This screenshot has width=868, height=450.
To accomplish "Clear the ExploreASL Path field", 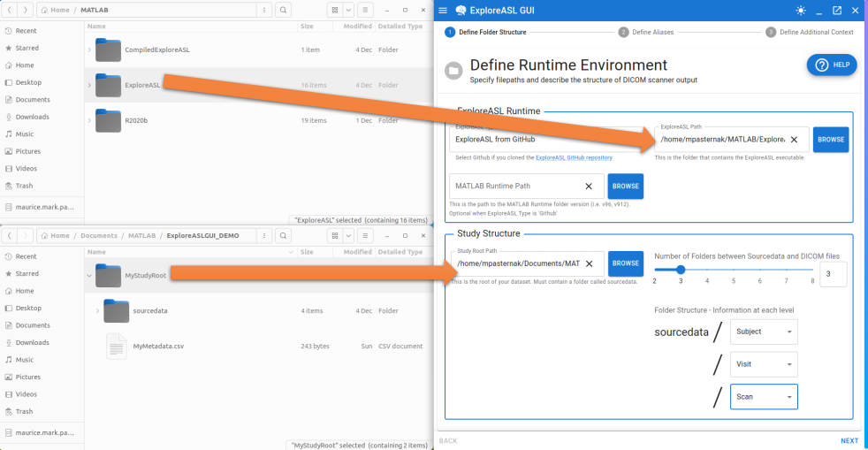I will click(x=795, y=140).
